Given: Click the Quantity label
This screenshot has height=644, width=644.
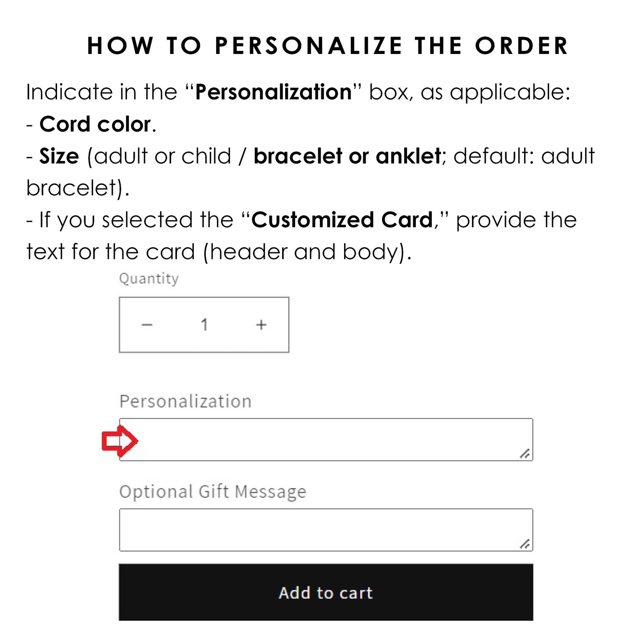Looking at the screenshot, I should [x=149, y=279].
